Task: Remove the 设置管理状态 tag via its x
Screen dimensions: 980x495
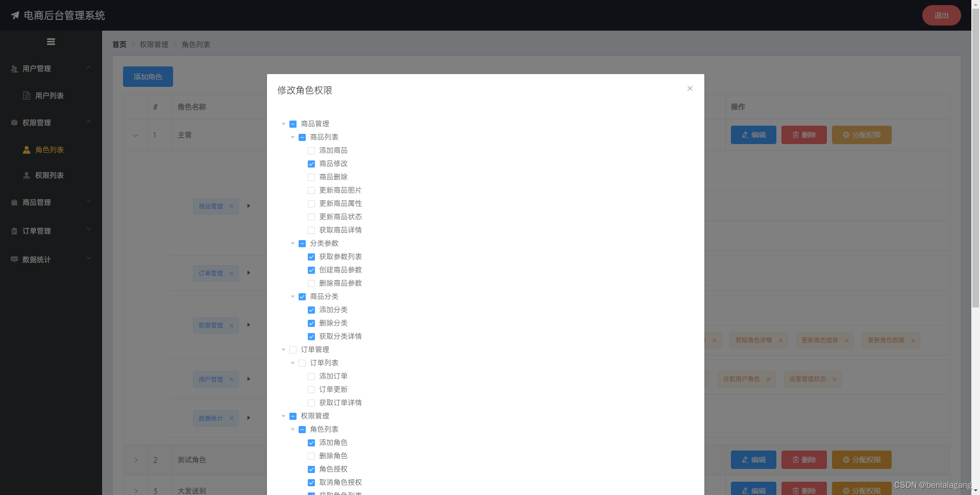Action: pos(835,380)
